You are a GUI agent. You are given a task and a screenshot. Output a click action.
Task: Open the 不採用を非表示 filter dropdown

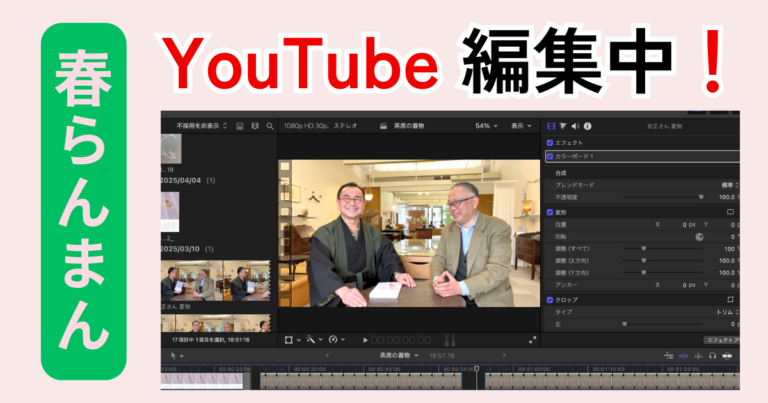point(202,126)
